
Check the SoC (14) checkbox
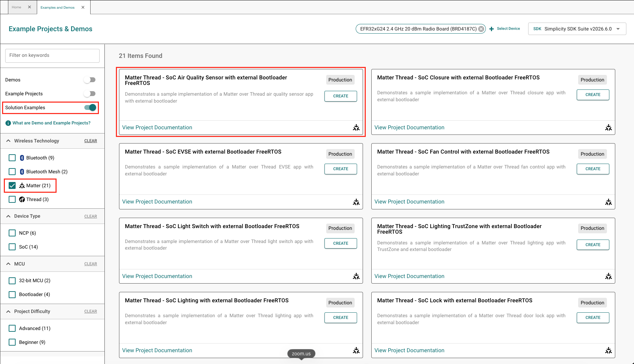click(x=12, y=247)
